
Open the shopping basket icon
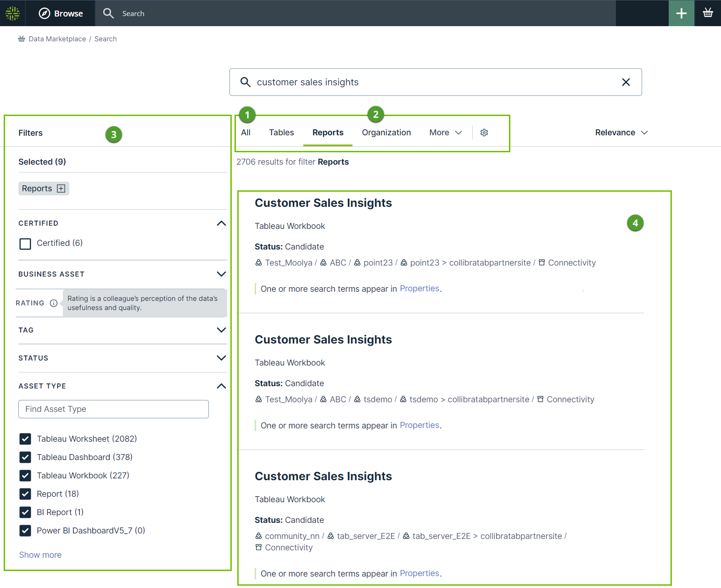pyautogui.click(x=708, y=13)
